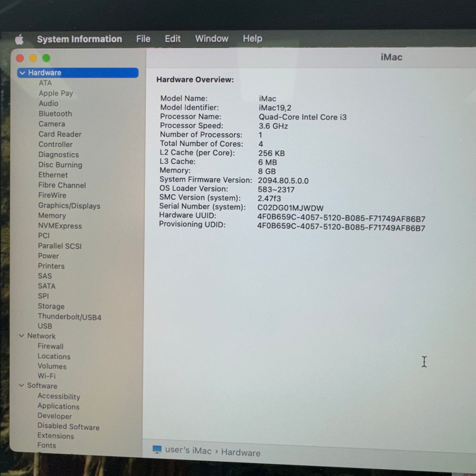Select Thunderbolt/USB4 in the sidebar
476x476 pixels.
69,317
